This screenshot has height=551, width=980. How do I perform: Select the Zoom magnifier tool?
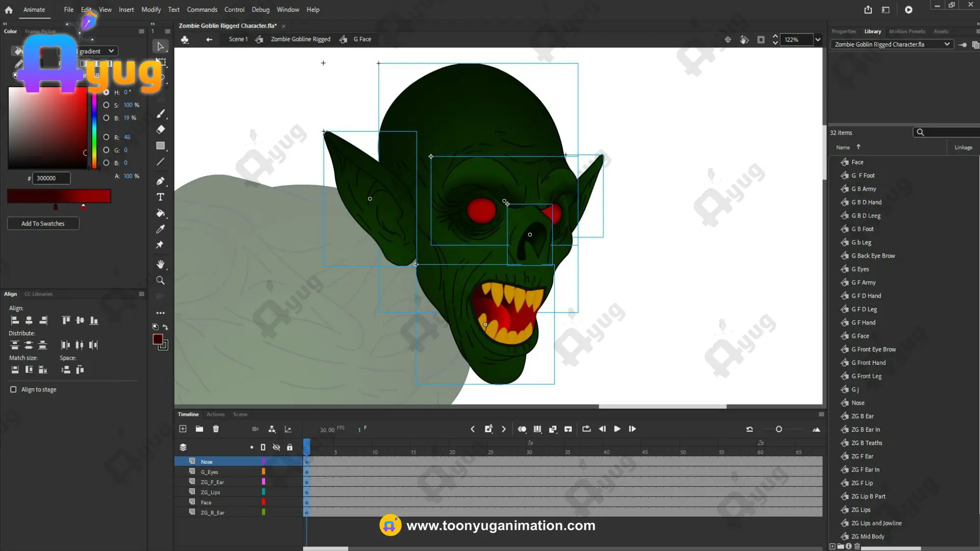point(160,281)
